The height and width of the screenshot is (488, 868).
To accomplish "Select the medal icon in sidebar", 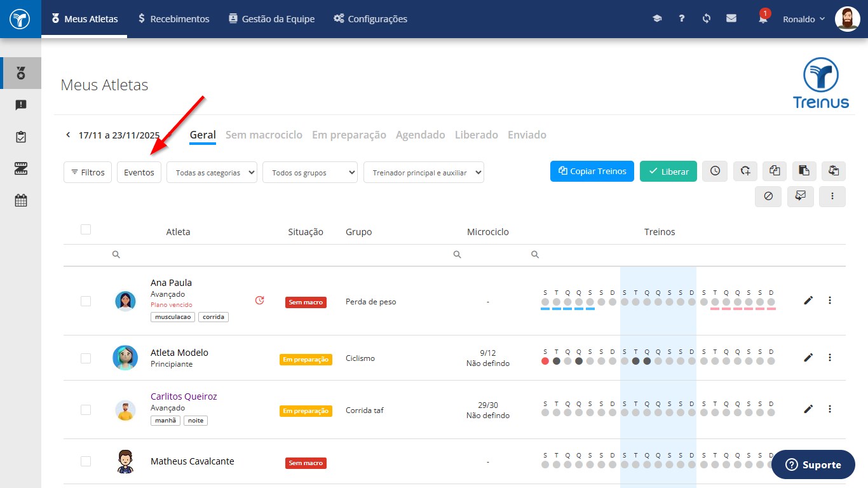I will [21, 73].
